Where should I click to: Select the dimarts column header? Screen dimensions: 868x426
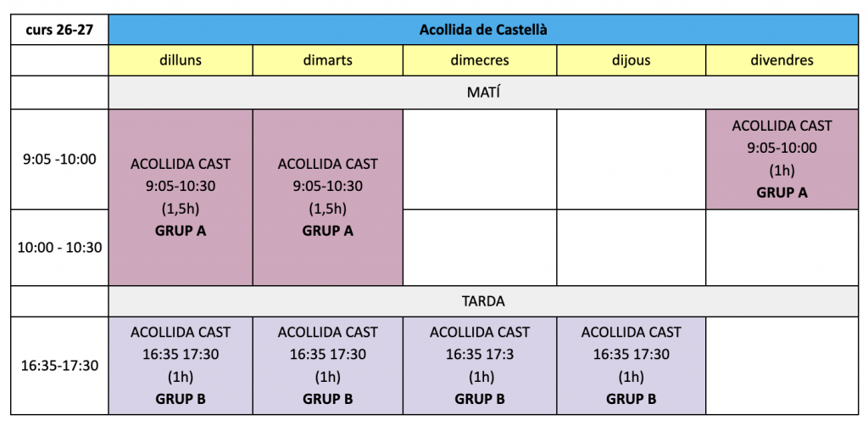click(328, 60)
